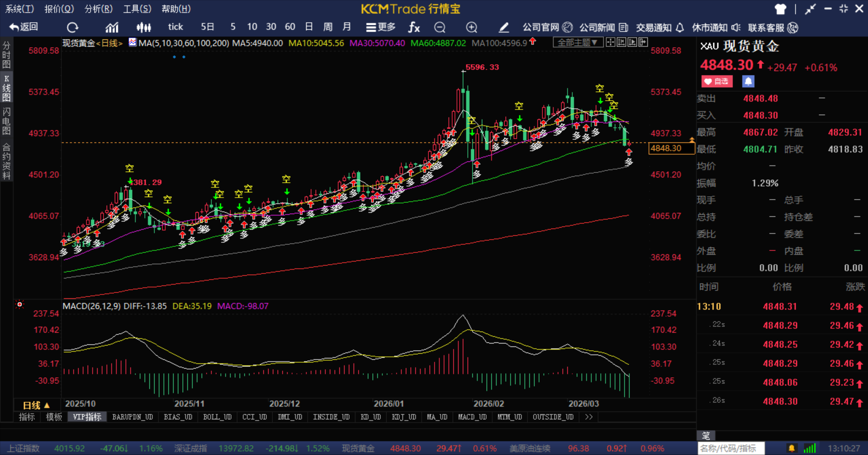
Task: Zoom in the chart with plus magnifier
Action: pyautogui.click(x=471, y=28)
